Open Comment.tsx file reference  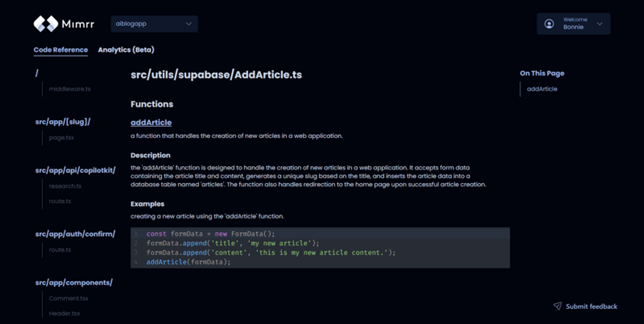pos(69,299)
